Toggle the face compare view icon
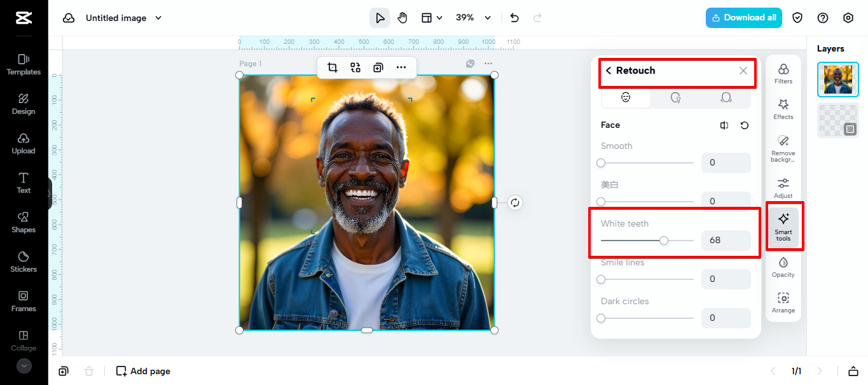 [724, 125]
